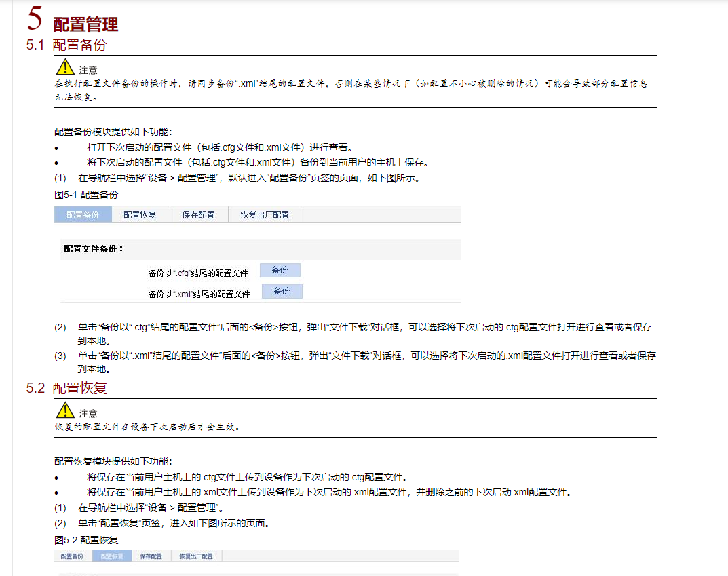
Task: Click step (3) about .xml 文件下载 dialog
Action: (355, 362)
